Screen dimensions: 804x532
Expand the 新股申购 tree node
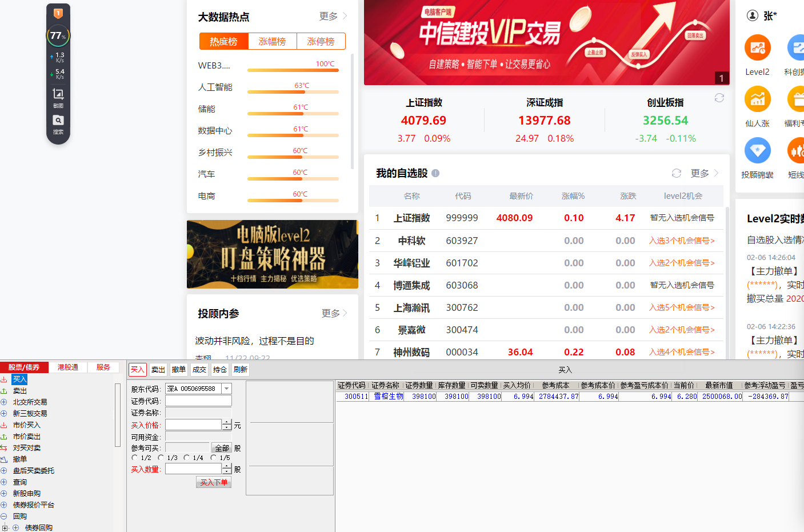point(4,494)
